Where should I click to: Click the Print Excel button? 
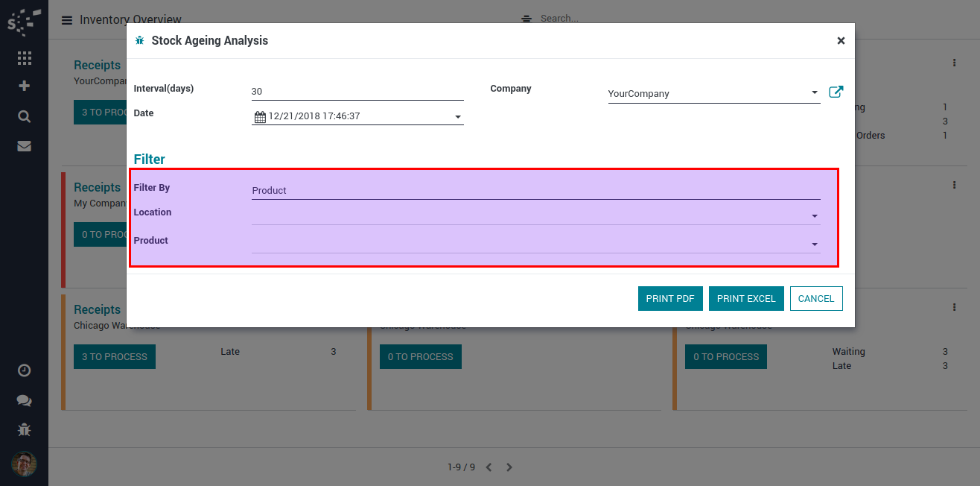pos(745,298)
